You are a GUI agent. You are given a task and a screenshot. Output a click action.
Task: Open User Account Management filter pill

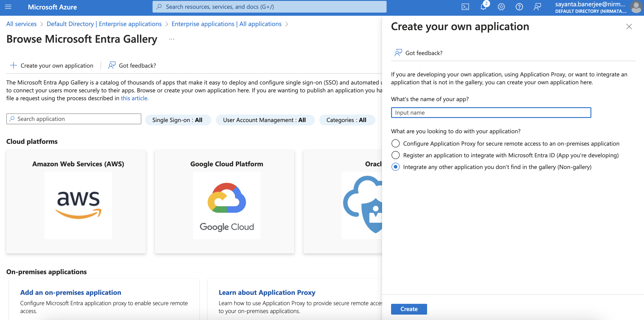pyautogui.click(x=265, y=120)
